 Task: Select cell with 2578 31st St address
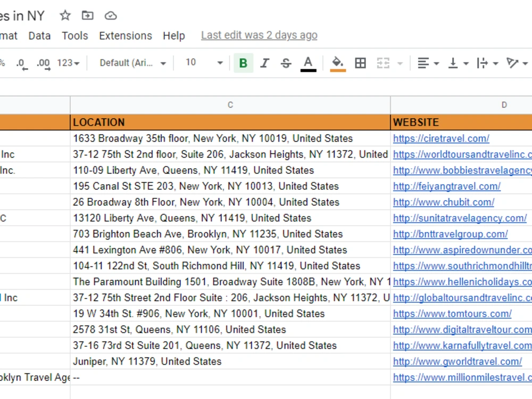point(230,330)
